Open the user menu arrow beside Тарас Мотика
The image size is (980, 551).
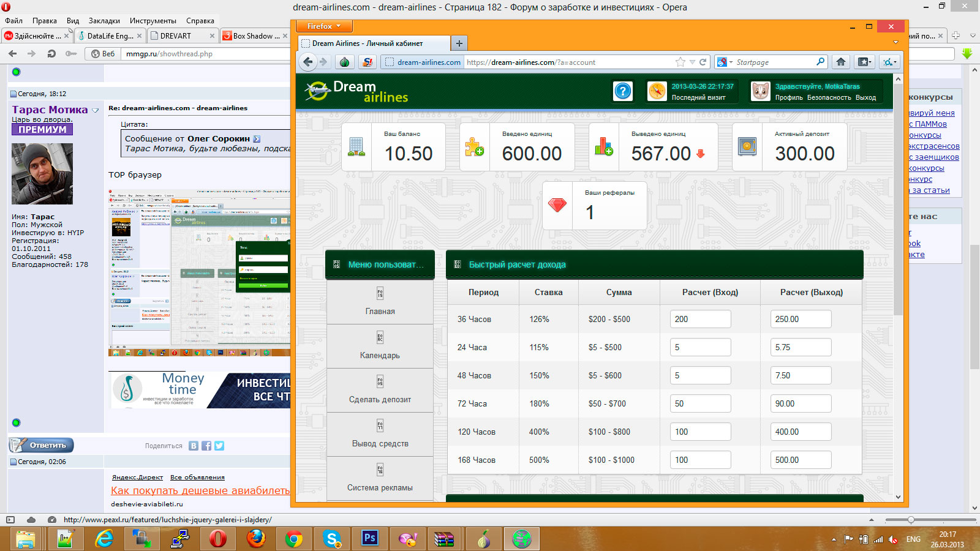tap(95, 110)
